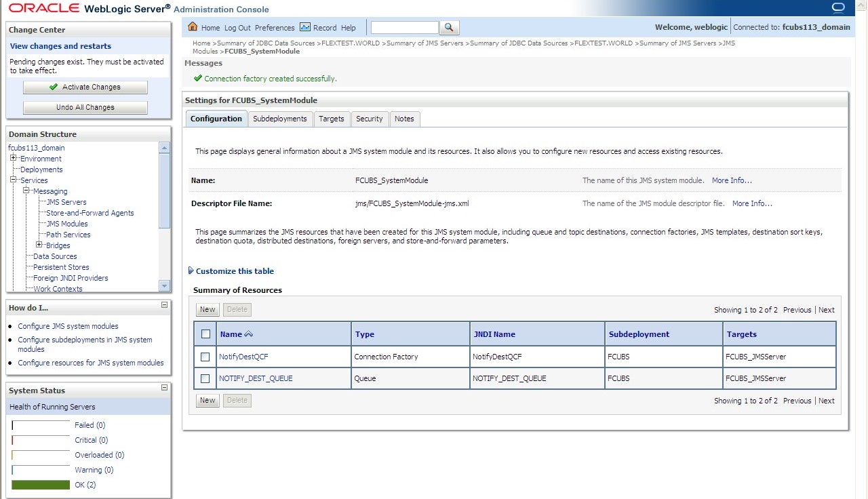Click Configure JMS system modules help link

click(68, 326)
